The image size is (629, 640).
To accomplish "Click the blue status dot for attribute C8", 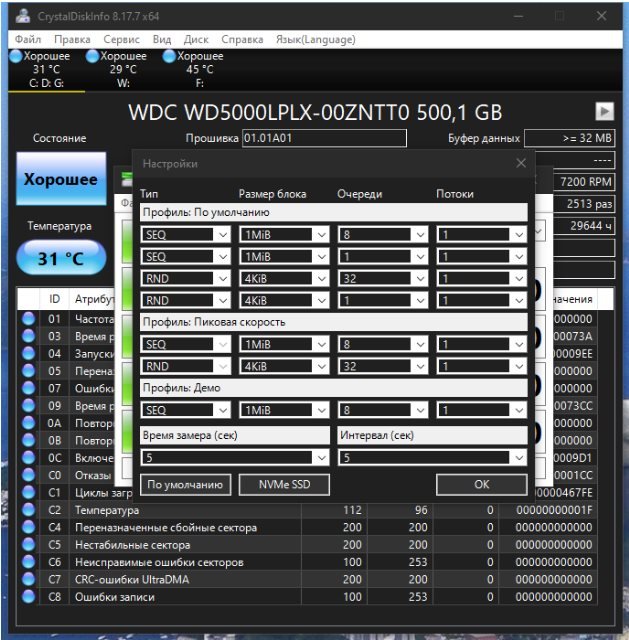I will coord(29,596).
